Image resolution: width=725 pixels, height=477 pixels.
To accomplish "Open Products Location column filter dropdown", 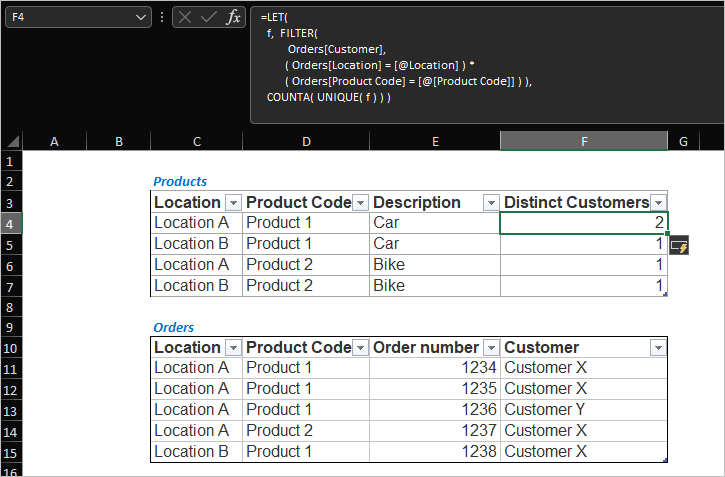I will pos(232,202).
